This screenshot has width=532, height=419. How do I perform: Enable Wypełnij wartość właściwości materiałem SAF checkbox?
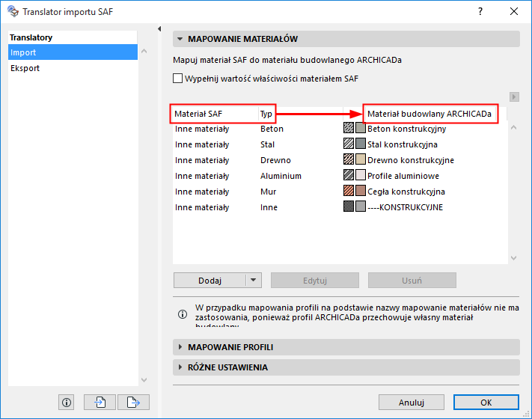(178, 79)
